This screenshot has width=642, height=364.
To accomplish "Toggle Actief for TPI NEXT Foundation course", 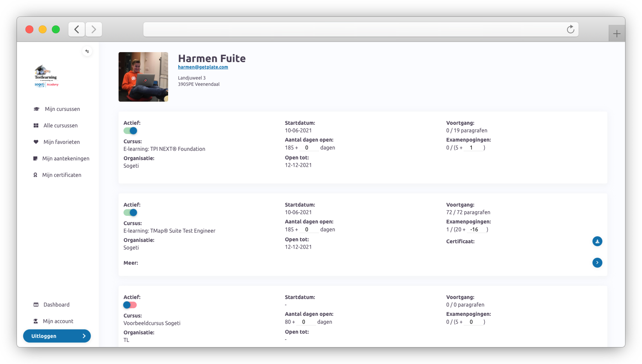I will [x=130, y=131].
